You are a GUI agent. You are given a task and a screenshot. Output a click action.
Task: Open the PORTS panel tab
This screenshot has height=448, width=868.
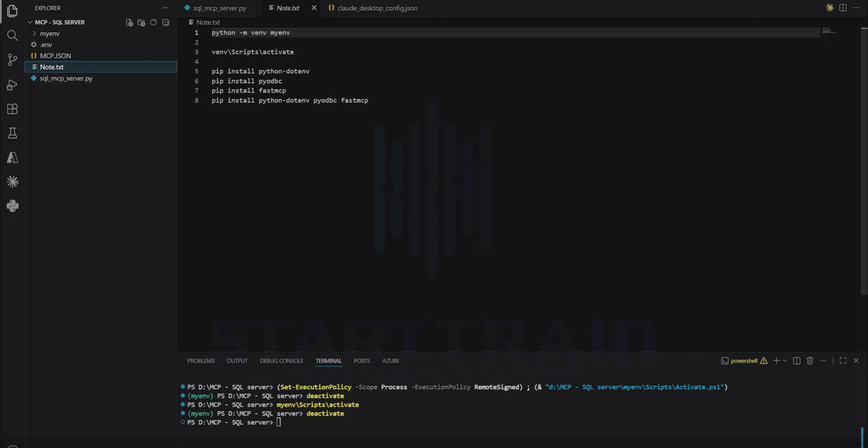pos(362,361)
